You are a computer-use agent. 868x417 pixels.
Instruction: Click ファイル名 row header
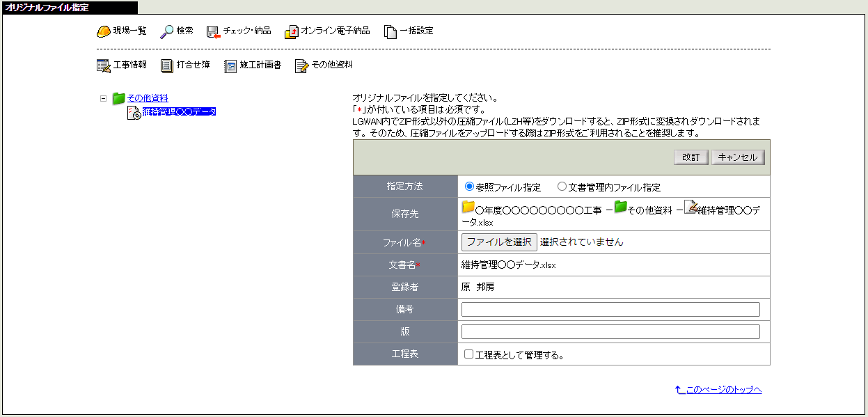(x=405, y=242)
